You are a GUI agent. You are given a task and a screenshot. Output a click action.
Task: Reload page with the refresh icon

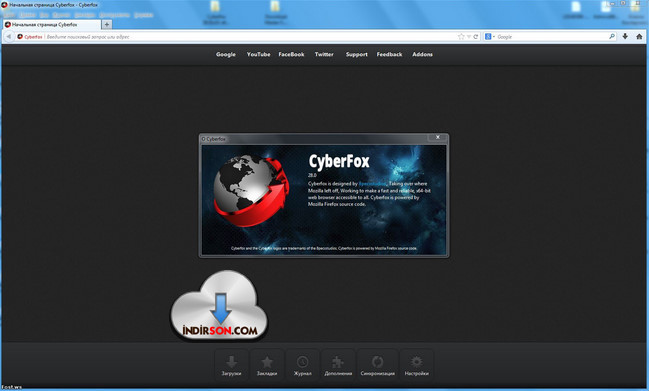click(476, 37)
